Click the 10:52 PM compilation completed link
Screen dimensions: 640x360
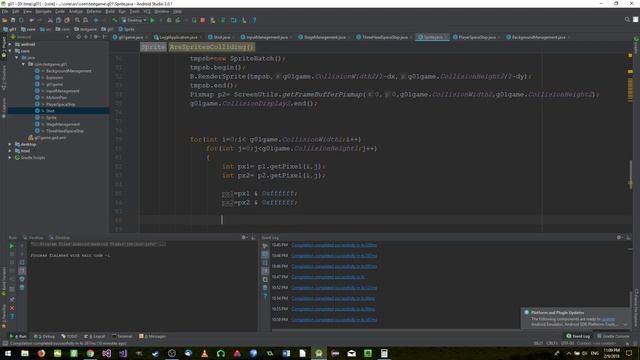tap(334, 288)
